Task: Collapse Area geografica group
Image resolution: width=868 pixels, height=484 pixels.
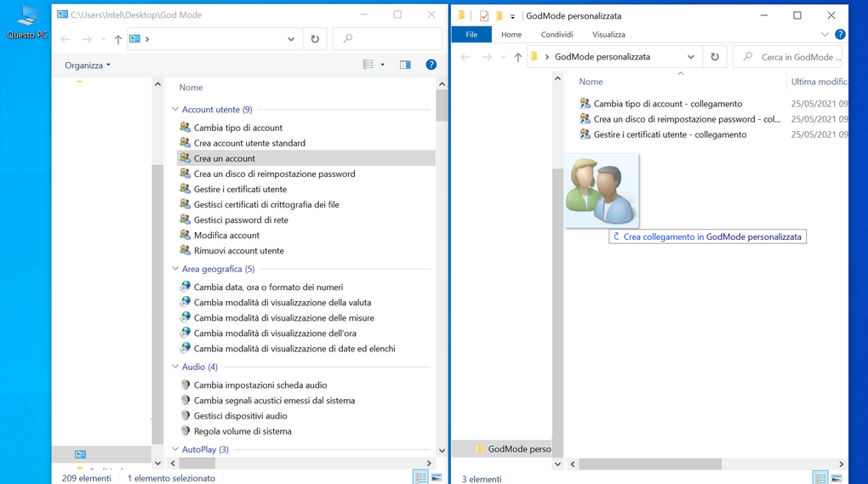Action: 175,269
